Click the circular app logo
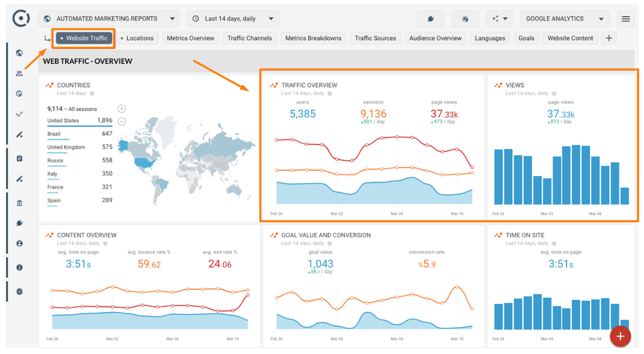Viewport: 644px width, 354px height. pos(20,19)
